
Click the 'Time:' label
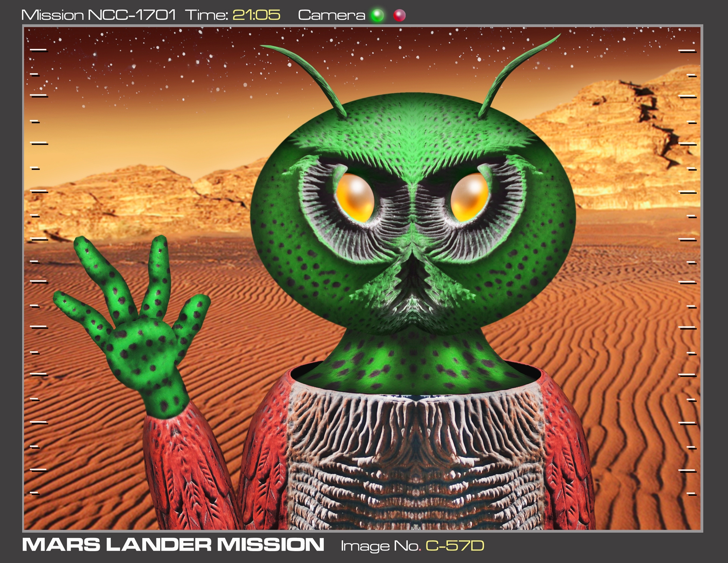point(206,15)
